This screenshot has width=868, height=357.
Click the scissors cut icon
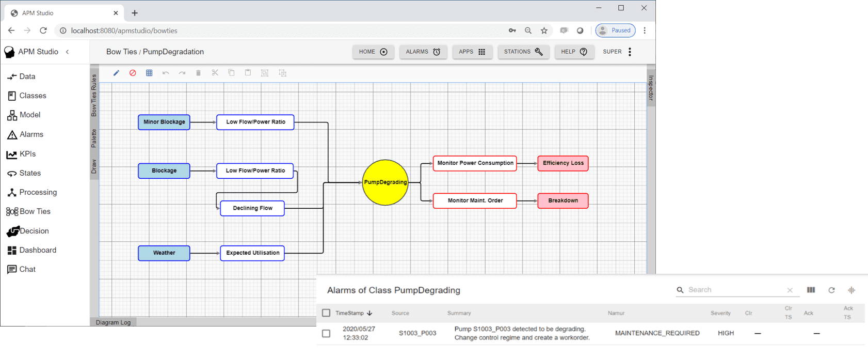click(x=215, y=73)
